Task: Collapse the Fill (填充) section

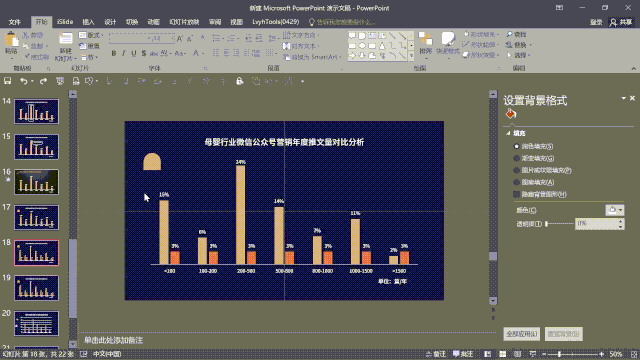Action: tap(508, 133)
